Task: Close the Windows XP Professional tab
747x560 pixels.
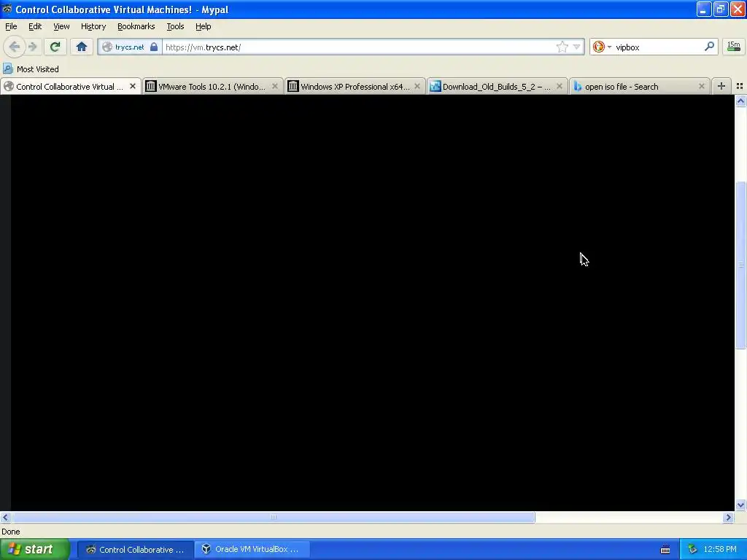Action: point(417,86)
